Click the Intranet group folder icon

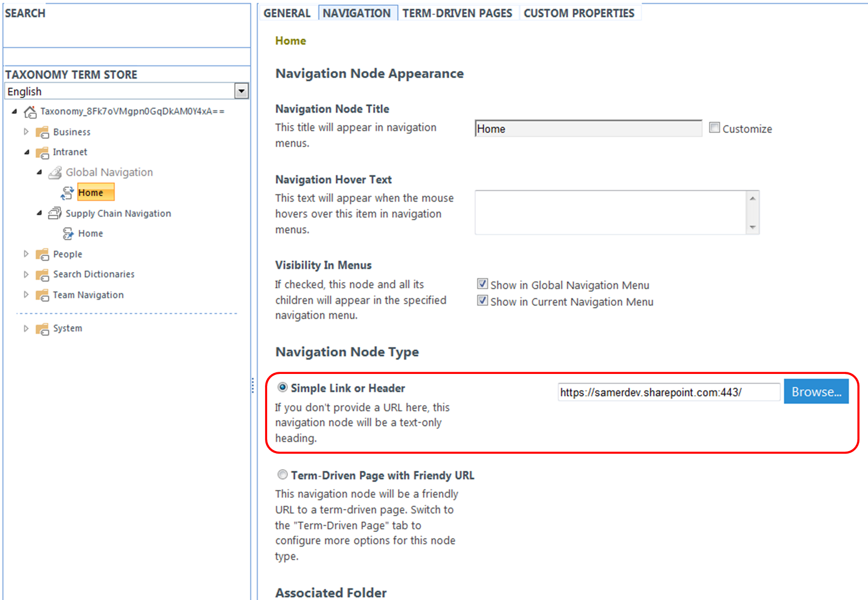click(x=42, y=153)
